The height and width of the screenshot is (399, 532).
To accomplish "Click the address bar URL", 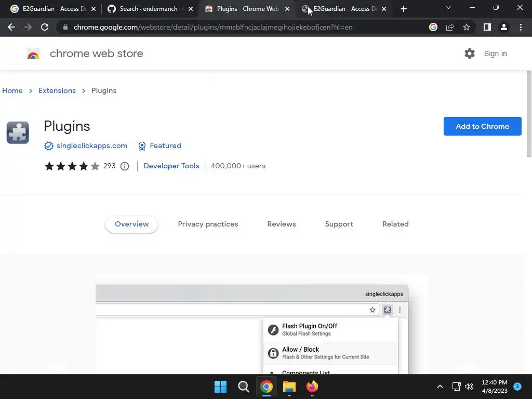I will (212, 27).
